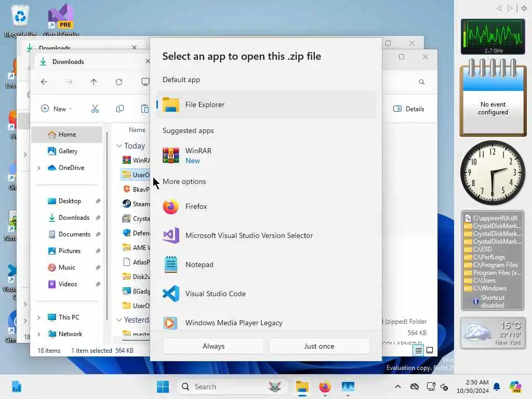
Task: Unpin Desktop via its pin icon
Action: (x=98, y=201)
